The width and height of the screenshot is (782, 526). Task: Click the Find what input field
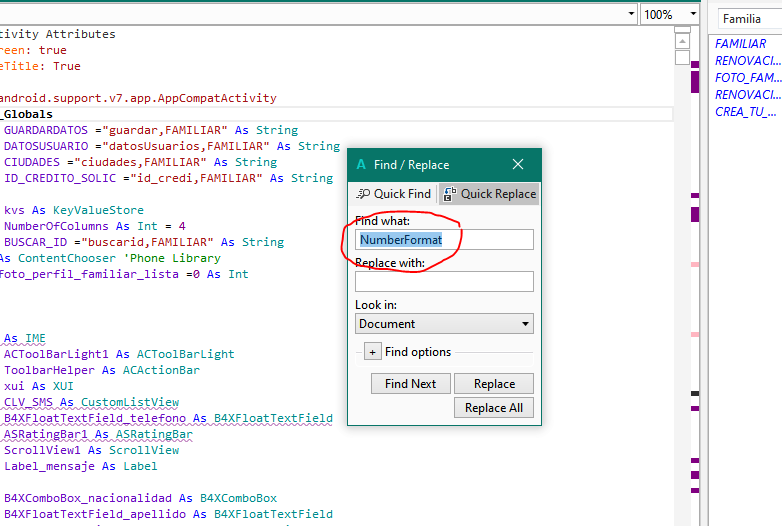444,240
